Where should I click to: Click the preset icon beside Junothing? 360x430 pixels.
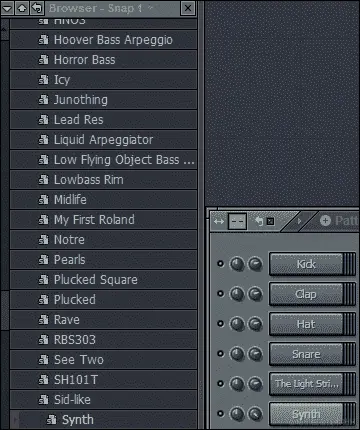43,100
